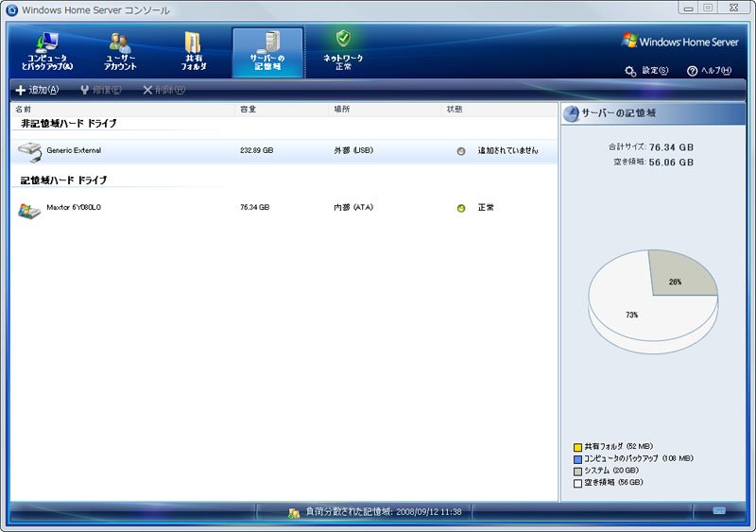756x532 pixels.
Task: Click the 内部 (ATA) location cell
Action: coord(353,207)
